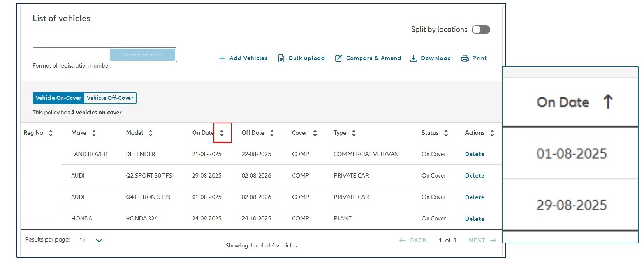The height and width of the screenshot is (268, 644).
Task: Click the Download arrow icon
Action: tap(413, 58)
